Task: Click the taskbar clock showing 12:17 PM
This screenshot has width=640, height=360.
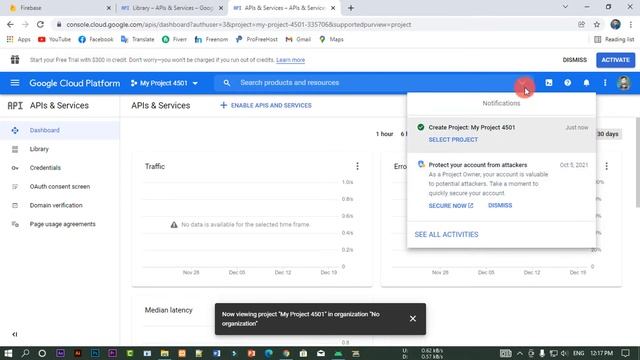Action: pyautogui.click(x=601, y=353)
